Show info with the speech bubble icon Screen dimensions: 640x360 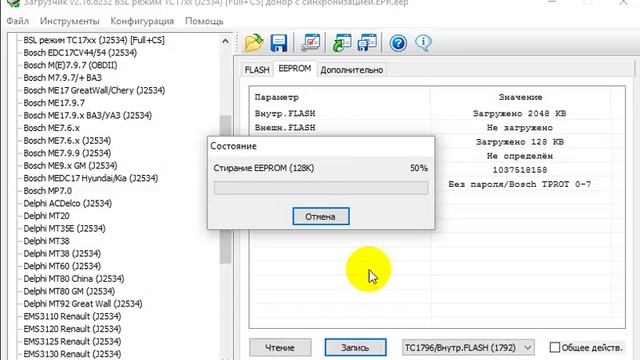coord(423,42)
